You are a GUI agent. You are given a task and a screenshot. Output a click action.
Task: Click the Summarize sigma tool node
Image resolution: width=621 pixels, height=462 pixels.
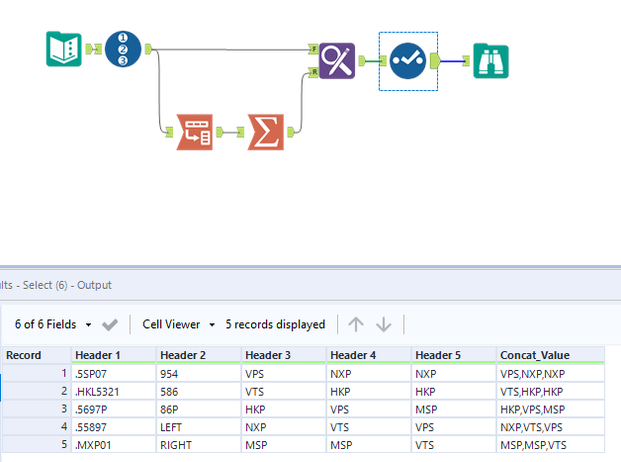[266, 132]
